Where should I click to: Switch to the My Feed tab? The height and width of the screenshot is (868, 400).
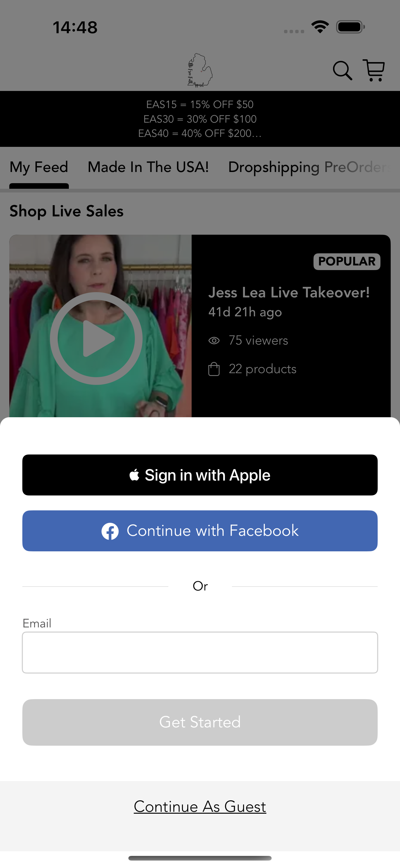point(39,167)
